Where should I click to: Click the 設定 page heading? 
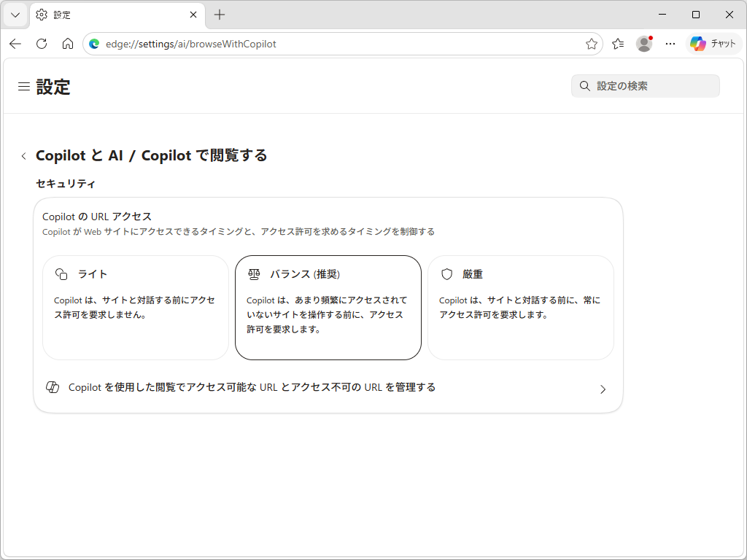tap(53, 87)
